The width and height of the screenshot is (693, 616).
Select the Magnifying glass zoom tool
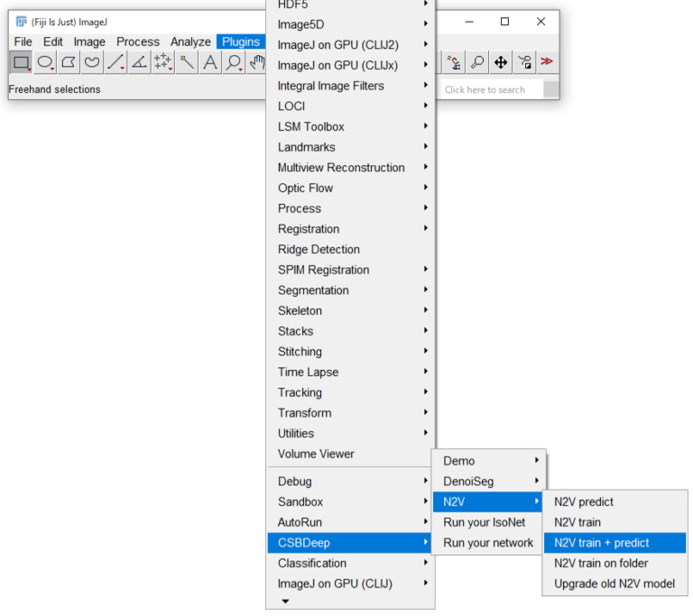coord(234,62)
